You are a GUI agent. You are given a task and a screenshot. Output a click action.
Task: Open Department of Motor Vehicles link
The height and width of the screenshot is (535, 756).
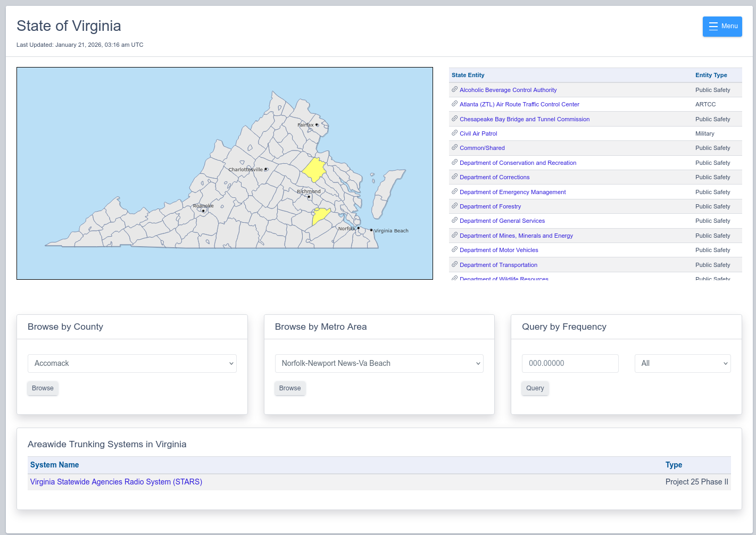[x=499, y=250]
